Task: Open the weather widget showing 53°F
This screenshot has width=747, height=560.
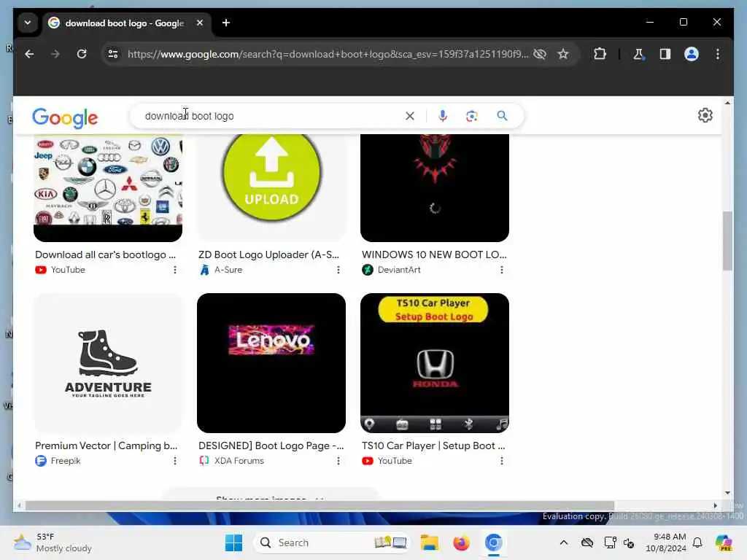Action: [x=53, y=542]
